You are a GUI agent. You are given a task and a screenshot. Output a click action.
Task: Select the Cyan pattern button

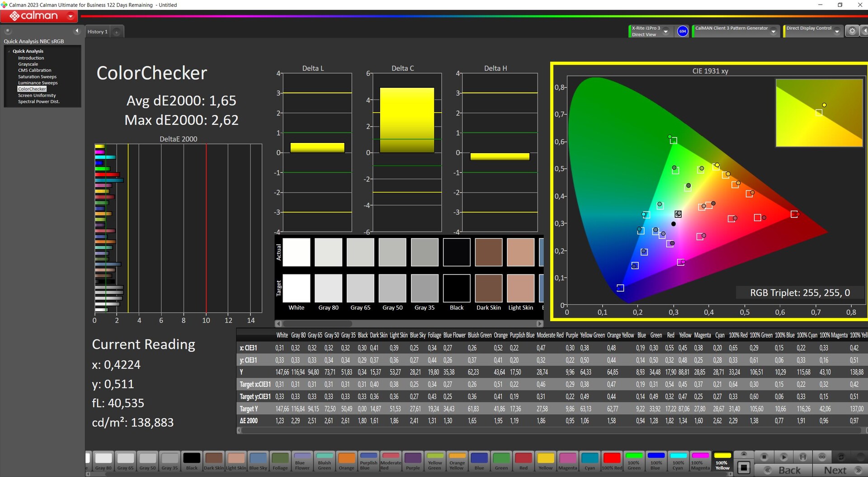click(x=590, y=461)
